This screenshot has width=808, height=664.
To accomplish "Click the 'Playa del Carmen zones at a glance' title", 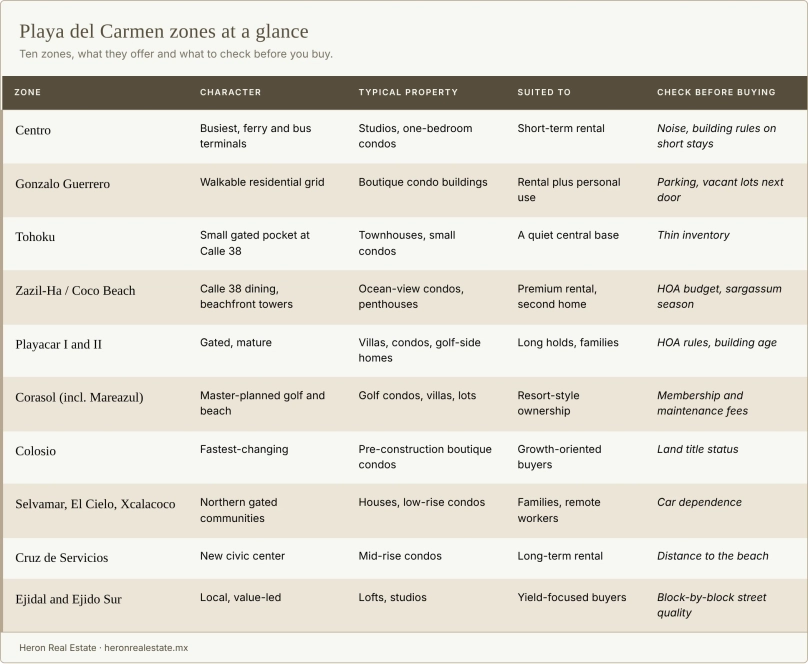I will (164, 31).
